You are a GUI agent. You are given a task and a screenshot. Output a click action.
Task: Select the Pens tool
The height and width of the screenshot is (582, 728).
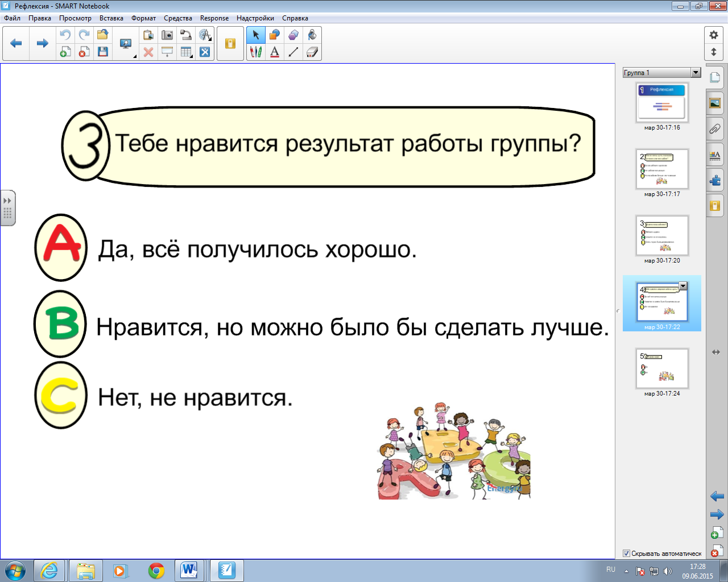(256, 52)
